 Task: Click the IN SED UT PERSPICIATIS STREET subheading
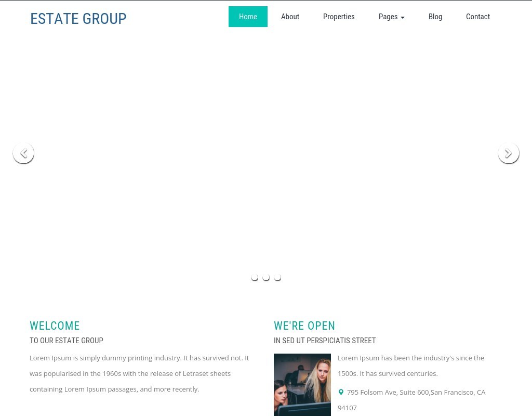pos(325,341)
